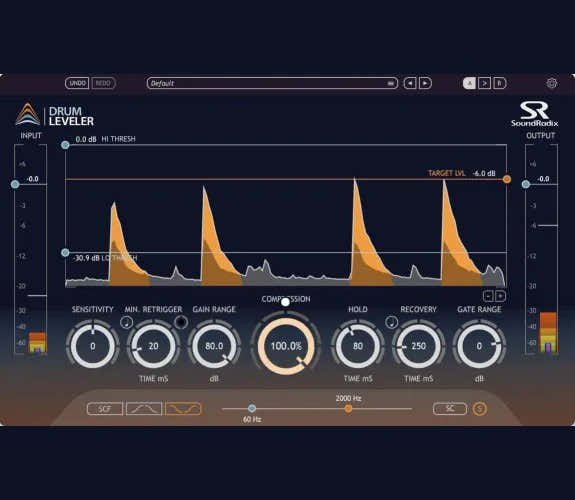Load the next preset with right arrow

tap(425, 83)
